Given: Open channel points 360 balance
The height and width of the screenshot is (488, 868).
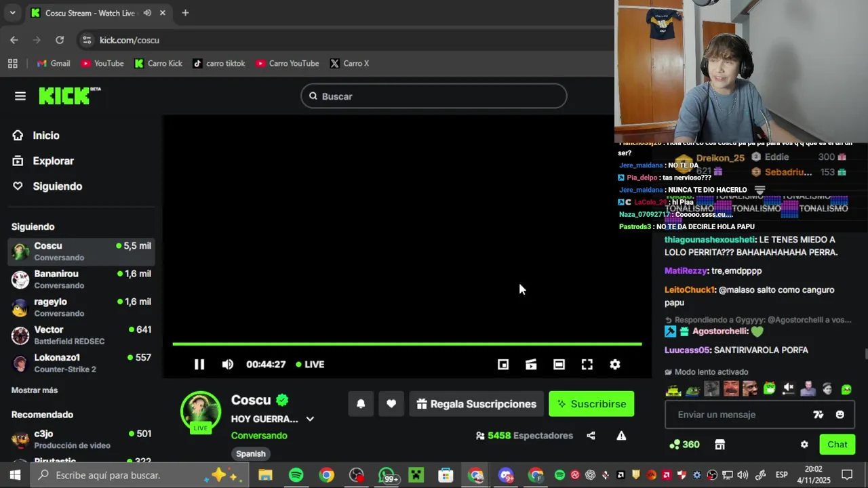Looking at the screenshot, I should 684,445.
